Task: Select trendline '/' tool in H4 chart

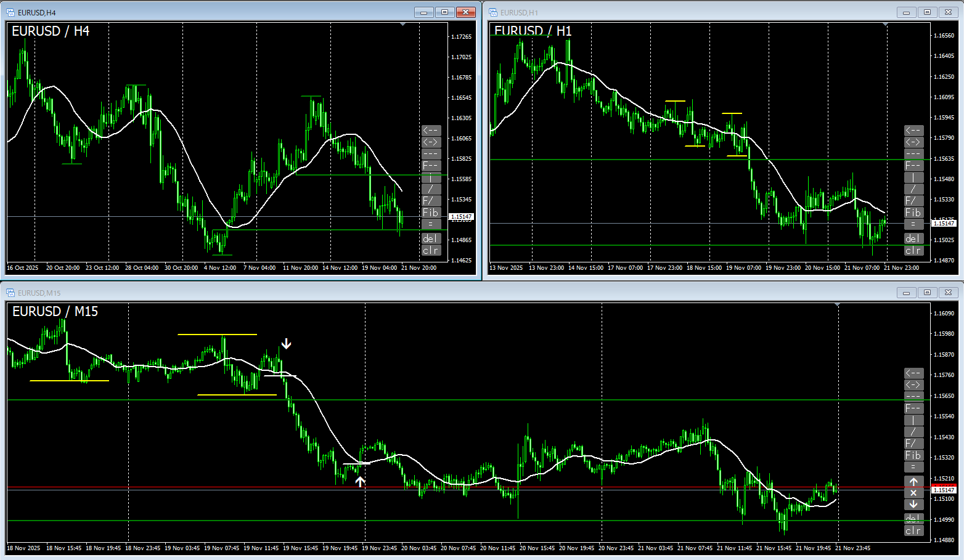Action: 431,189
